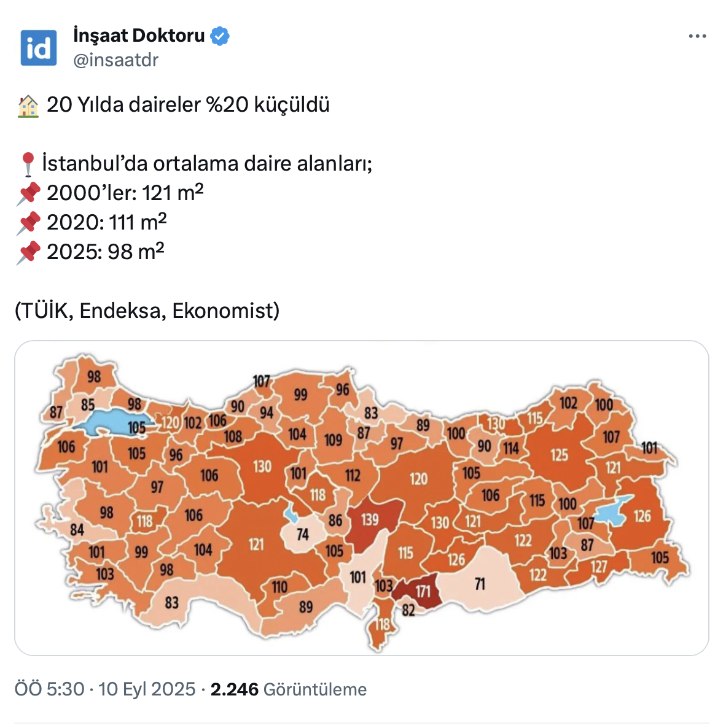This screenshot has height=728, width=726.
Task: Click the house emoji in the tweet
Action: point(28,106)
